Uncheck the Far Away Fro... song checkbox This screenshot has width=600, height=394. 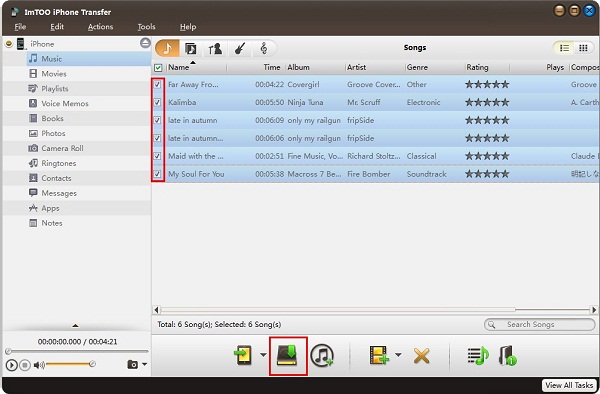[157, 84]
